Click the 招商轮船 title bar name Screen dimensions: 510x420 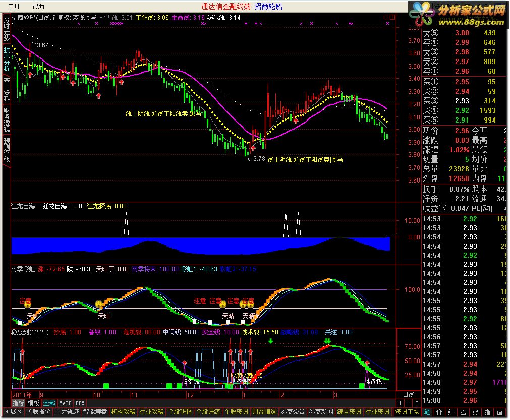[268, 6]
